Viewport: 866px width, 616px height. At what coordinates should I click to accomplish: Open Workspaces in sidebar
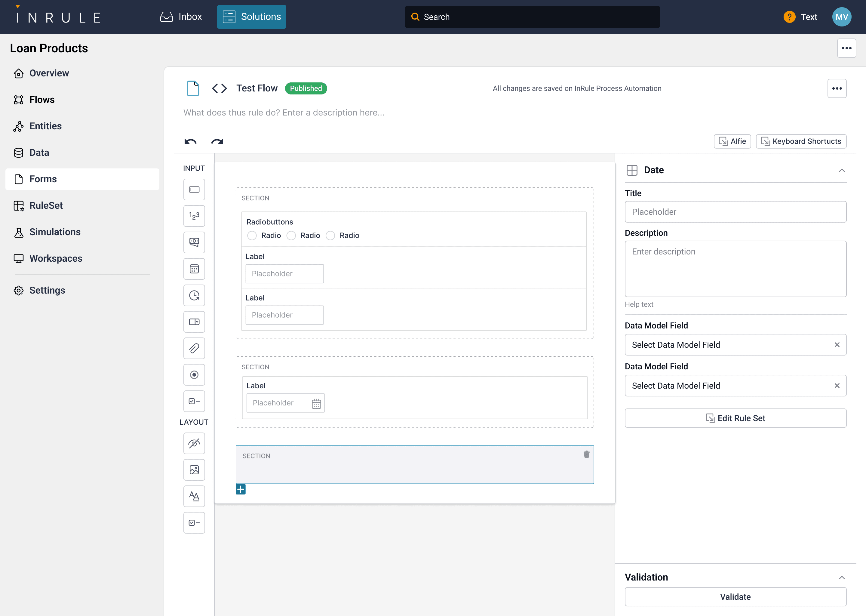click(x=82, y=259)
